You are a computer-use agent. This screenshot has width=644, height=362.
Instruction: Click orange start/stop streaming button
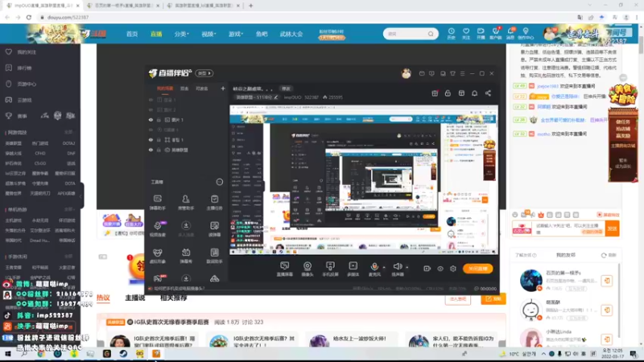[x=477, y=269]
